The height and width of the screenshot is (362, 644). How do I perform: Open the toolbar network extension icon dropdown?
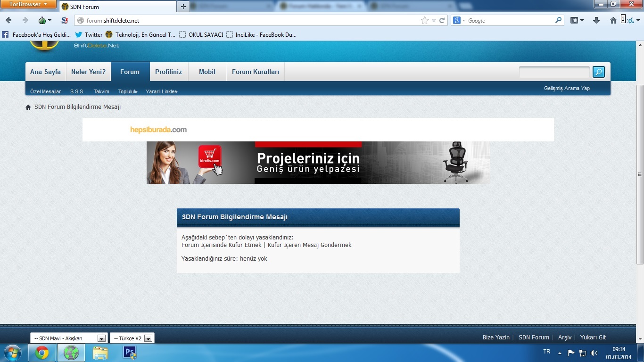pyautogui.click(x=632, y=20)
